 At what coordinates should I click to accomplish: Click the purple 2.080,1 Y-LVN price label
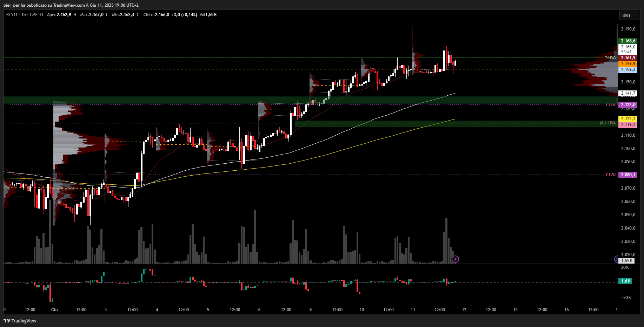tap(628, 175)
